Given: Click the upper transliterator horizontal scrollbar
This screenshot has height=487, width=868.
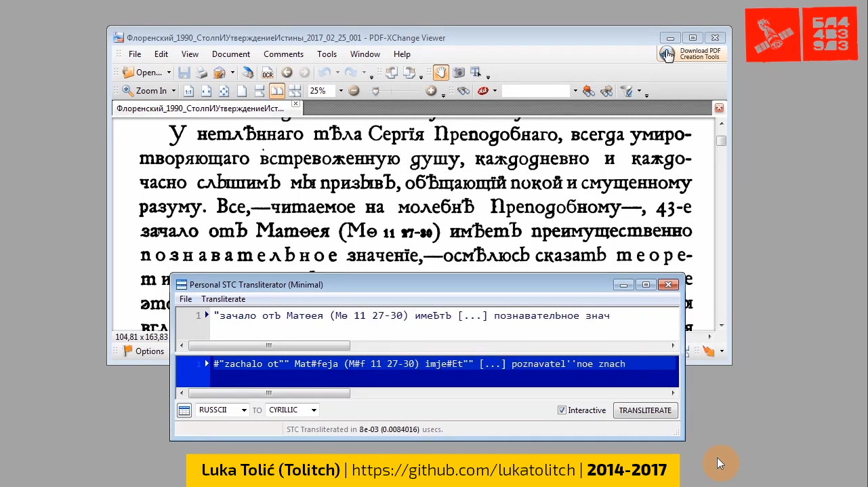Looking at the screenshot, I should [x=269, y=346].
